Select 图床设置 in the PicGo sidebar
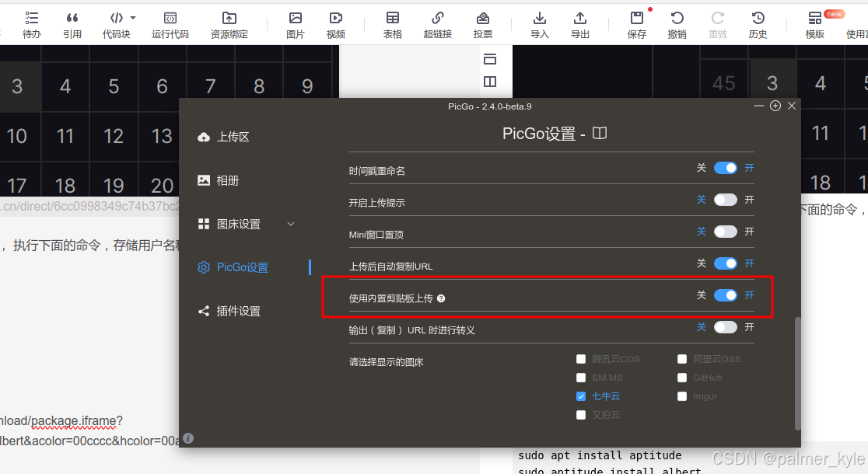 pos(229,224)
